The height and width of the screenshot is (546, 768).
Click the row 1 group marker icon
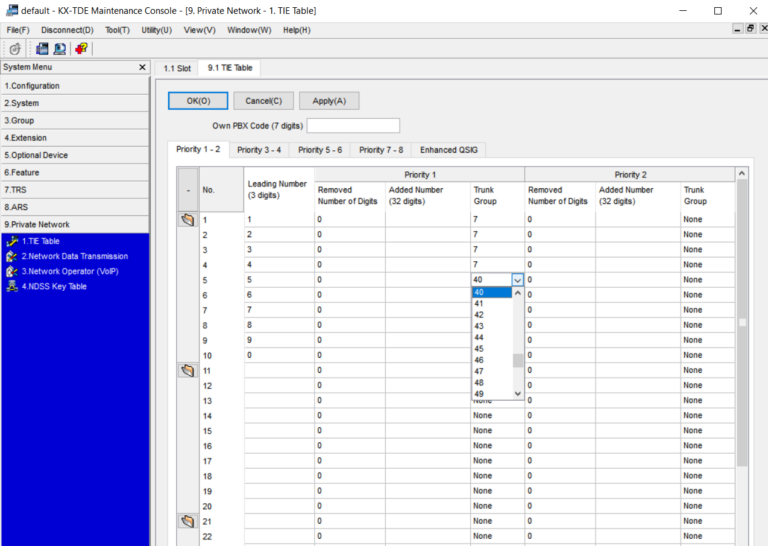[x=187, y=219]
